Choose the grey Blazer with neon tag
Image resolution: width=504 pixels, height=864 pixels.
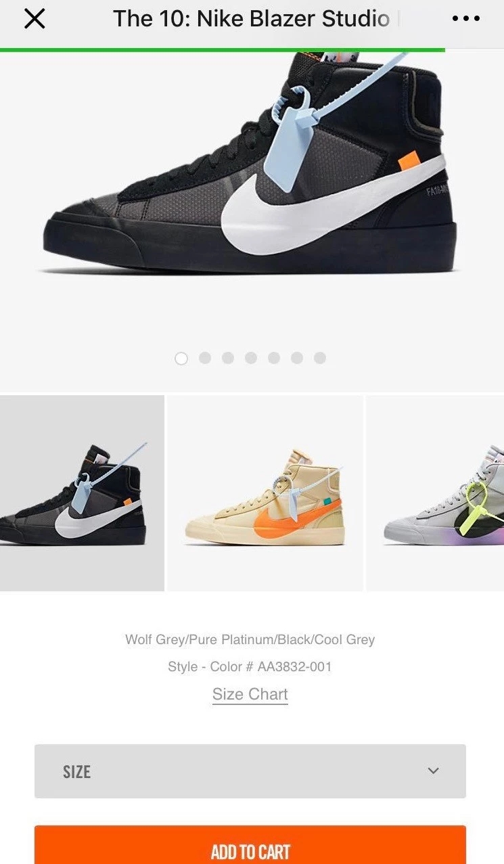click(436, 493)
